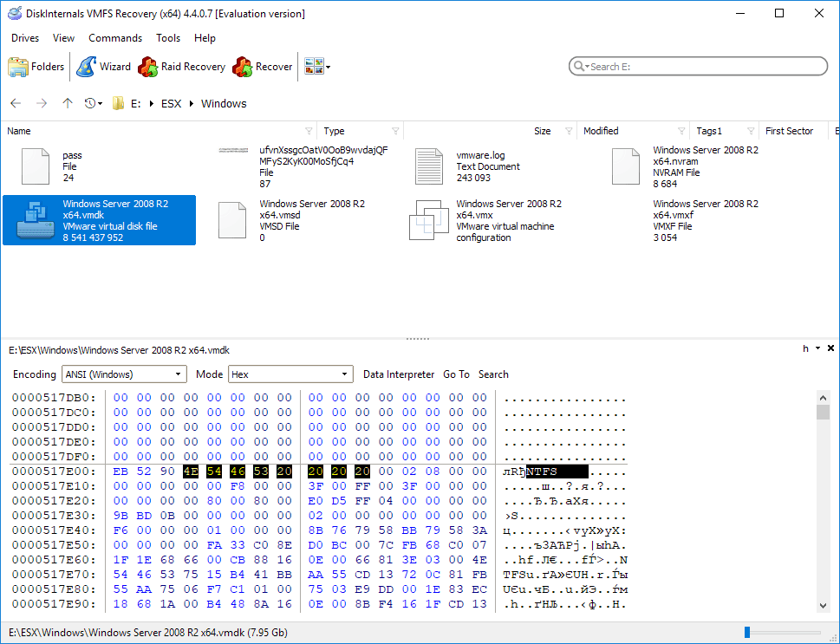Expand the arrow after E: breadcrumb
840x644 pixels.
pyautogui.click(x=152, y=103)
